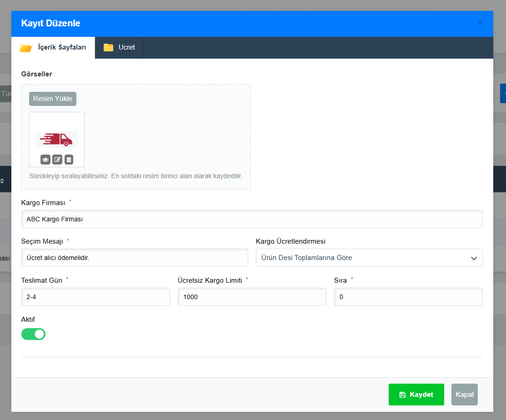
Task: Click the Kapat button
Action: (x=464, y=395)
